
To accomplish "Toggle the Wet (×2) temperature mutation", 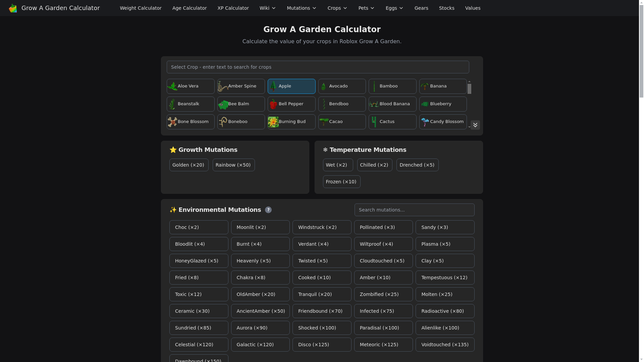I will coord(338,165).
